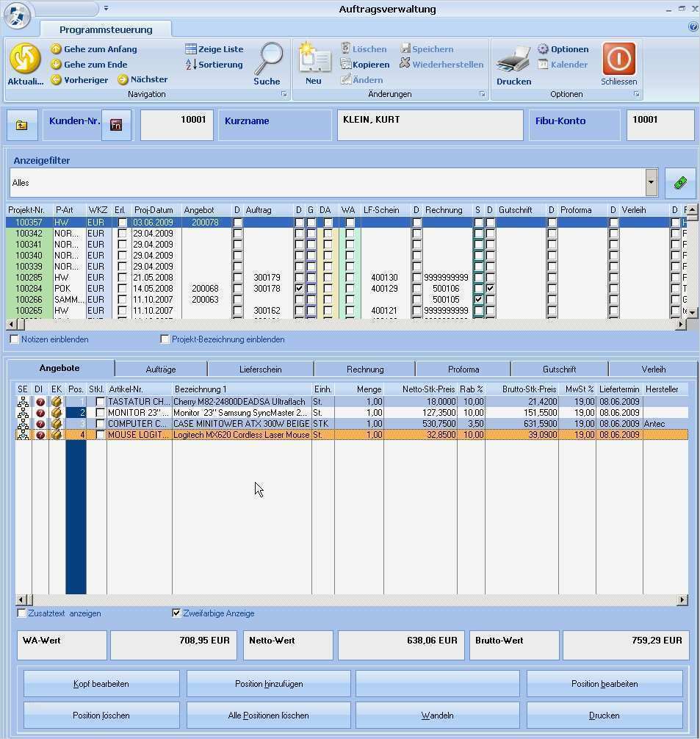700x739 pixels.
Task: Click the Wandeln button
Action: (436, 714)
